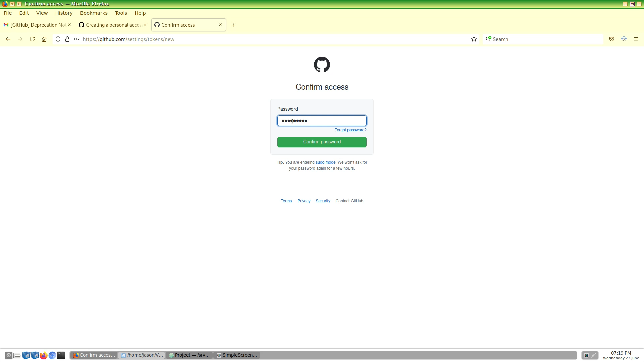Open the tracking protection shield panel
Image resolution: width=644 pixels, height=362 pixels.
coord(58,39)
